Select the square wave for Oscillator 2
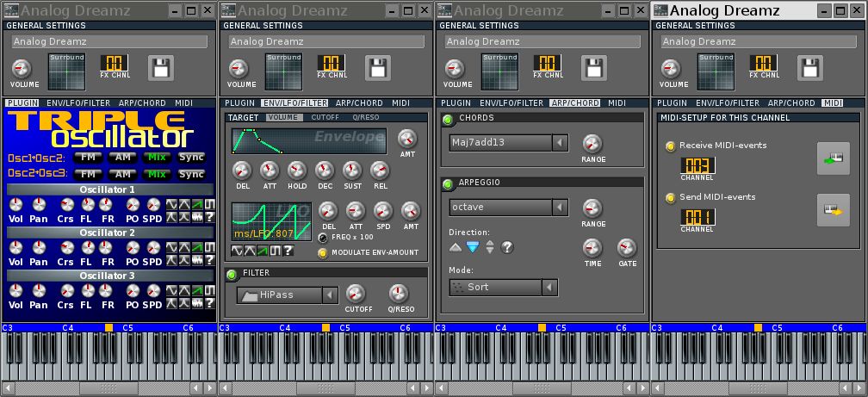 point(210,247)
